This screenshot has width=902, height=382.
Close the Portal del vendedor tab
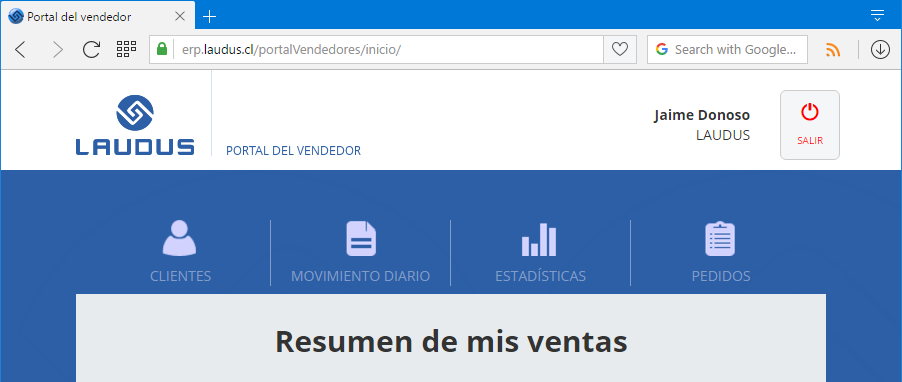pyautogui.click(x=179, y=17)
